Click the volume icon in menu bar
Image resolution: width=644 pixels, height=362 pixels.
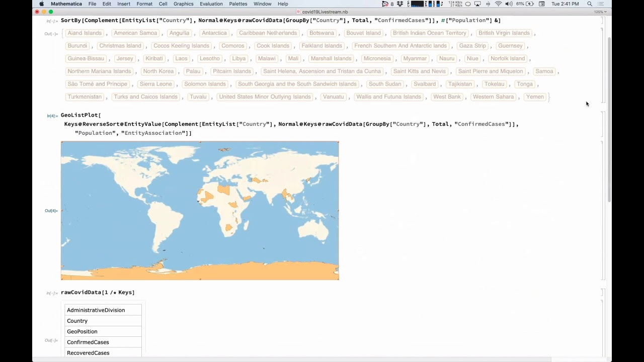(x=509, y=4)
